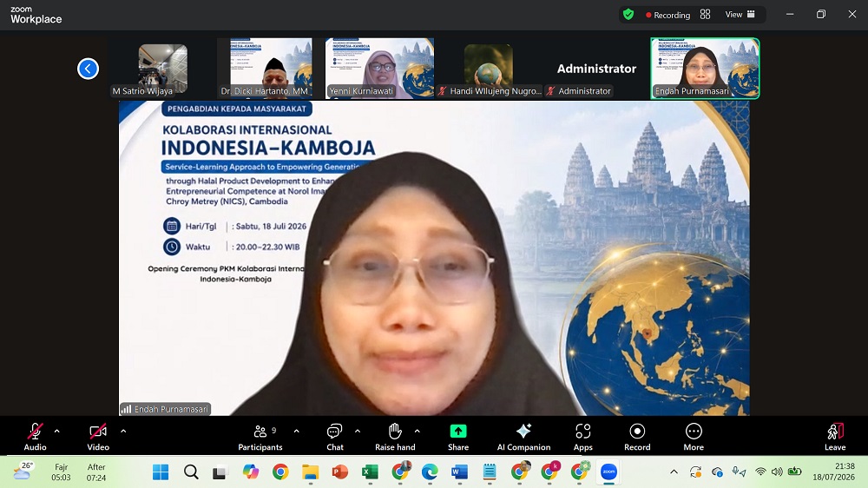The height and width of the screenshot is (488, 868).
Task: Open the More options menu
Action: point(694,437)
